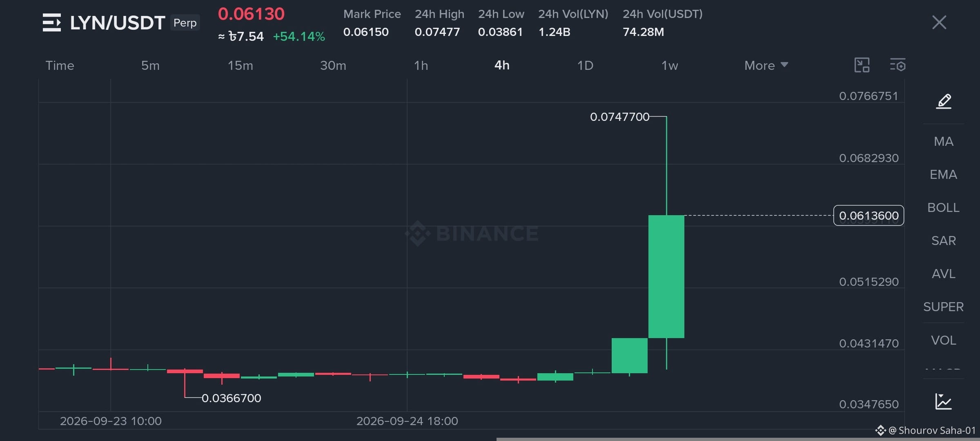Switch to the 1D interval
This screenshot has height=441, width=980.
(x=585, y=65)
